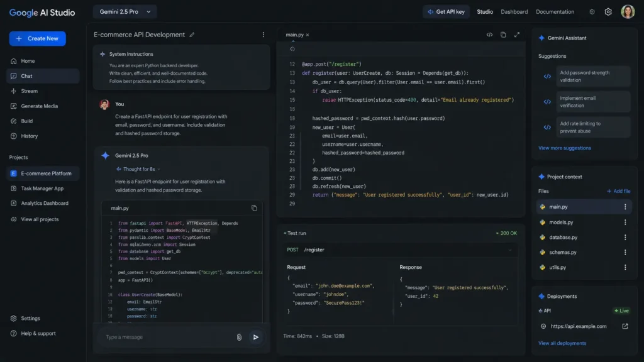Go to Generate Media
Viewport: 644px width, 362px height.
(x=43, y=106)
